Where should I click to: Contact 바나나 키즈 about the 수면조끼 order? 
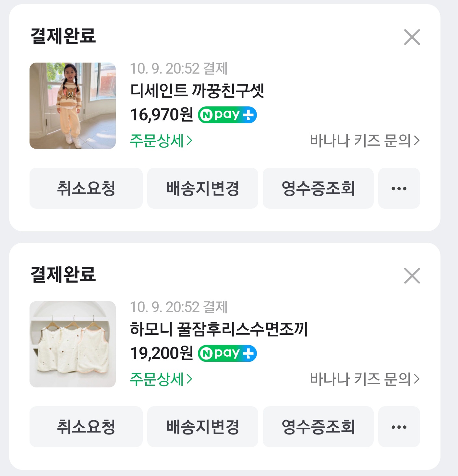pos(365,379)
